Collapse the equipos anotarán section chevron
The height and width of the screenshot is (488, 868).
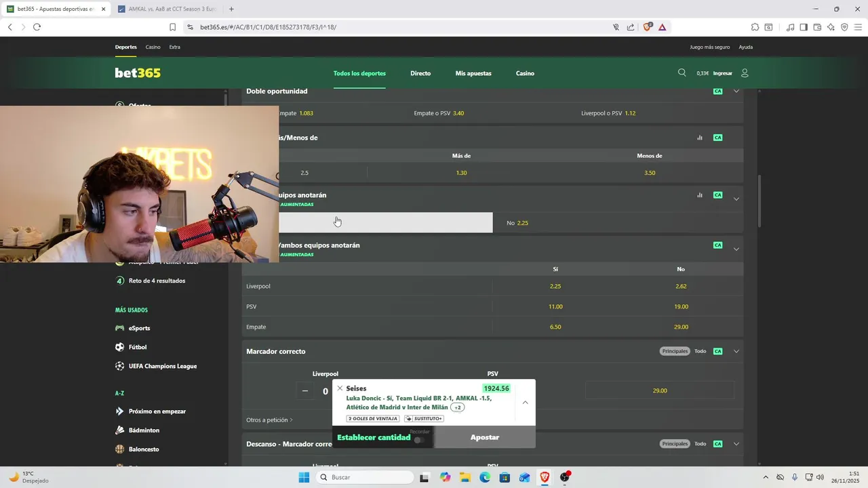pos(736,199)
